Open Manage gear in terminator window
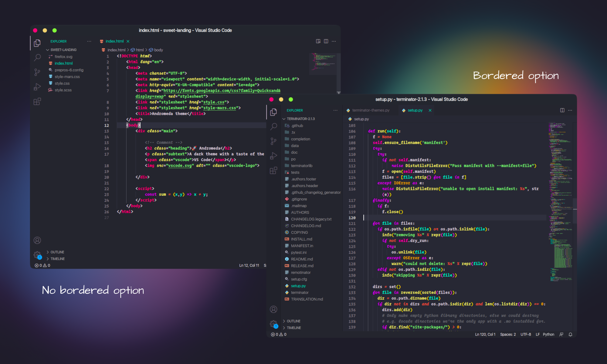The image size is (607, 364). point(273,324)
